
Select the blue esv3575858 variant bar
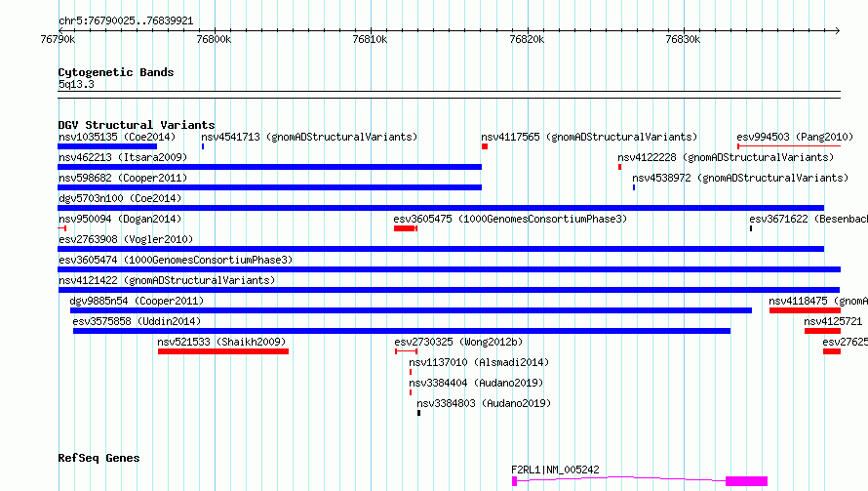click(402, 331)
